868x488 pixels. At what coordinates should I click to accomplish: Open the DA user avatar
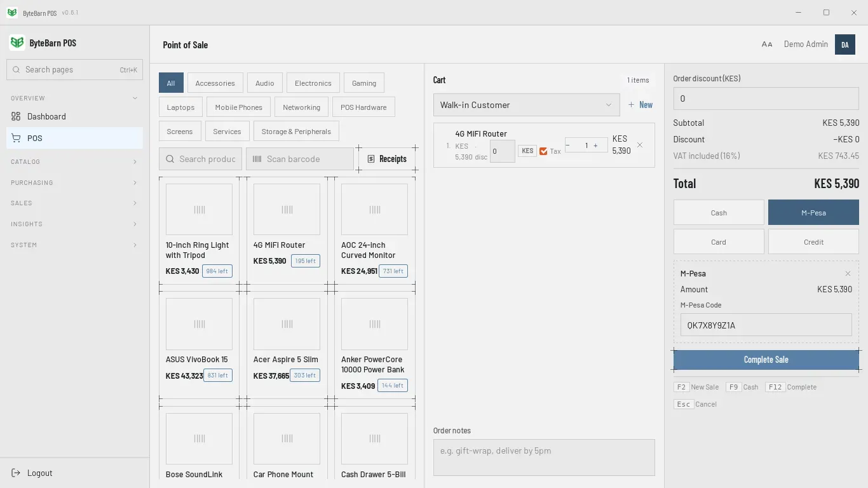click(845, 44)
